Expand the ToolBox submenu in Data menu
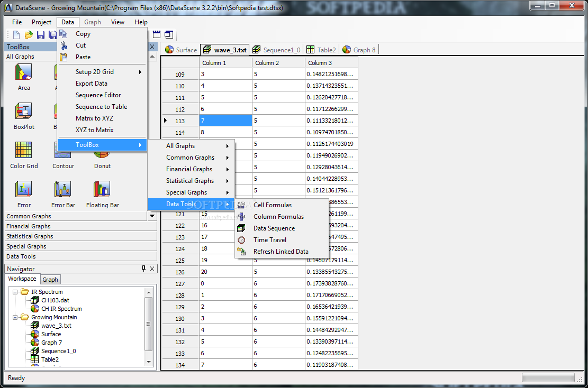 click(102, 145)
